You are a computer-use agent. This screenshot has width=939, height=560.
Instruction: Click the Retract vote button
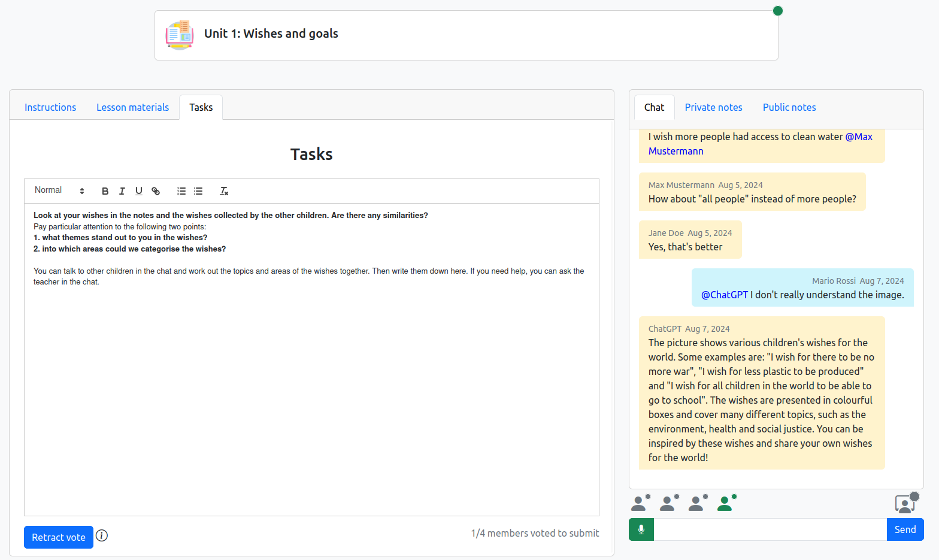59,537
